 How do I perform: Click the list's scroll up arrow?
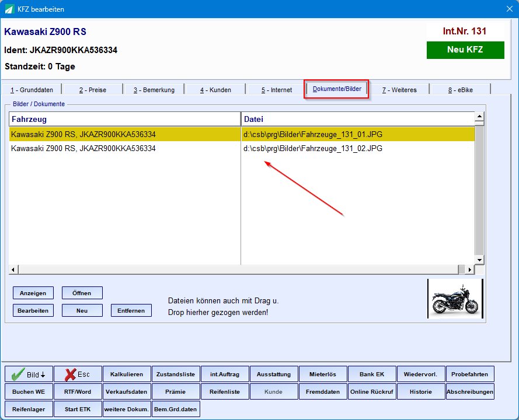tap(479, 116)
